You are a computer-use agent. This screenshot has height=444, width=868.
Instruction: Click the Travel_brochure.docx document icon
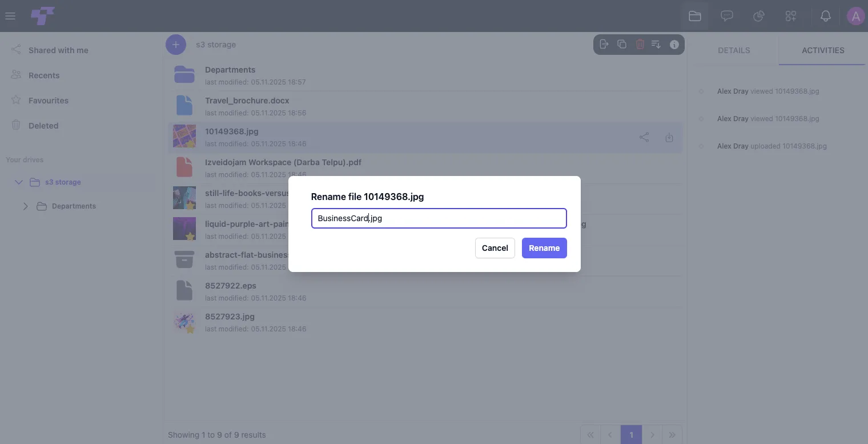point(184,105)
